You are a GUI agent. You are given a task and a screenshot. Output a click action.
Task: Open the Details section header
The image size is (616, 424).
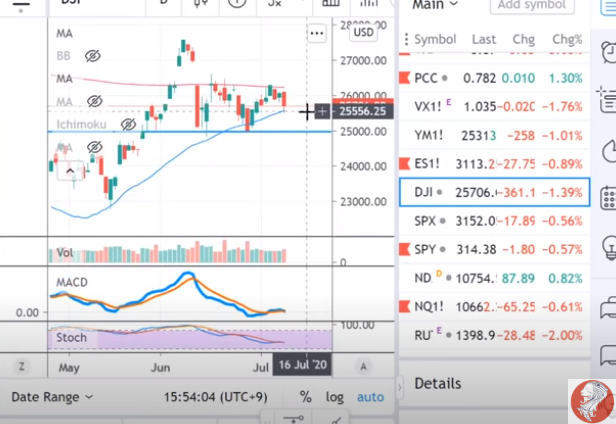coord(438,383)
